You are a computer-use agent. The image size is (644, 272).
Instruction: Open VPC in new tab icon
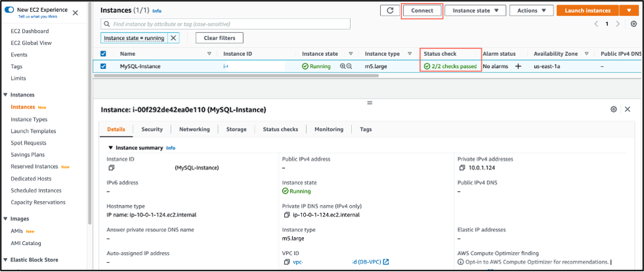point(385,261)
